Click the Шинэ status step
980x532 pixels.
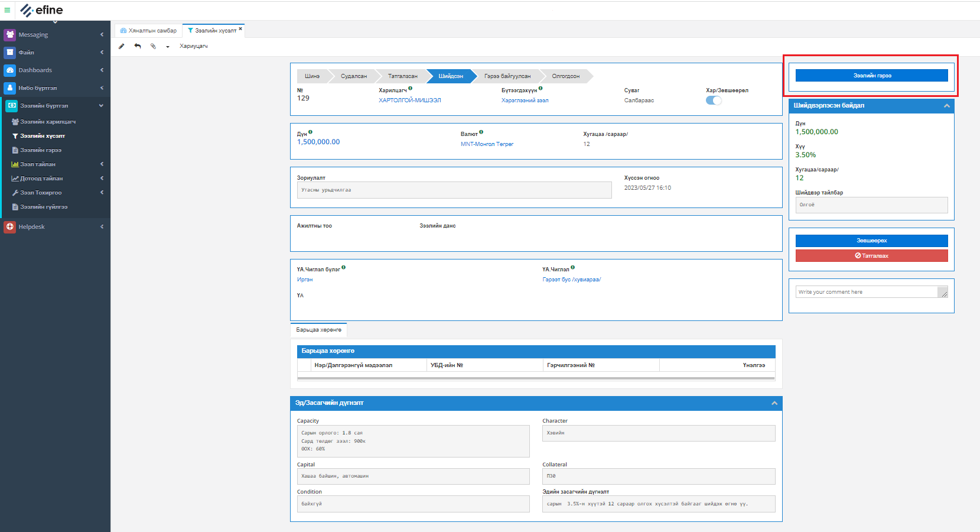coord(312,76)
